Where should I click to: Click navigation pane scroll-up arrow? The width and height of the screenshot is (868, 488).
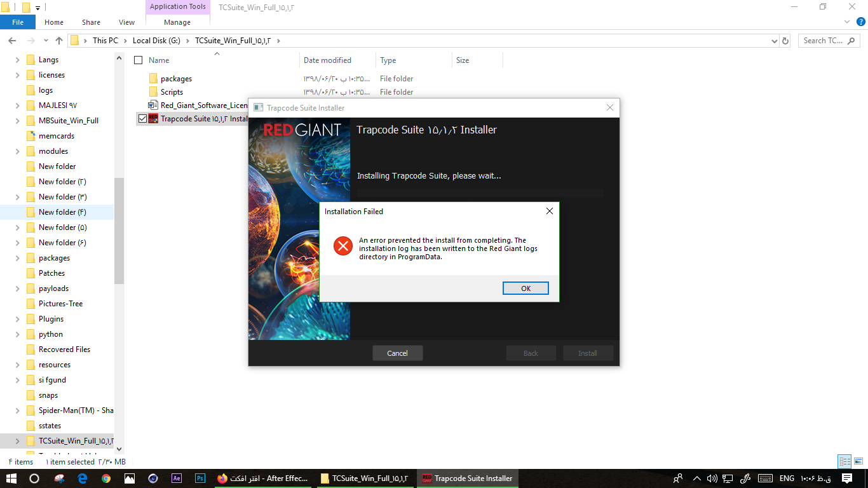coord(119,58)
